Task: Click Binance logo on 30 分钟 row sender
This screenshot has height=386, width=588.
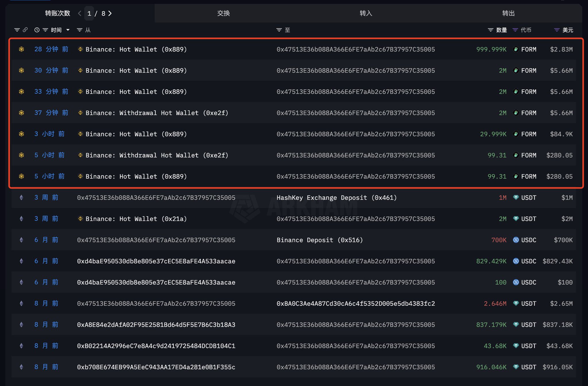Action: pos(80,70)
